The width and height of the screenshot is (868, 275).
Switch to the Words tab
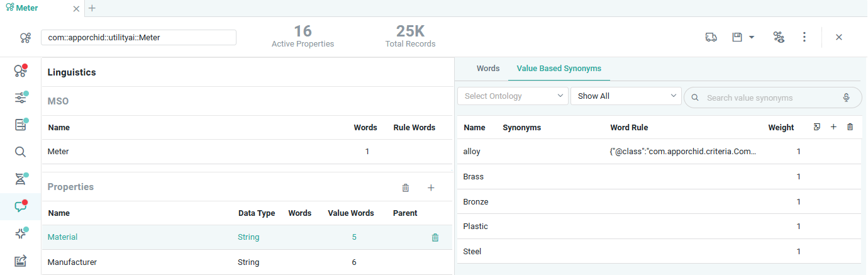point(488,69)
